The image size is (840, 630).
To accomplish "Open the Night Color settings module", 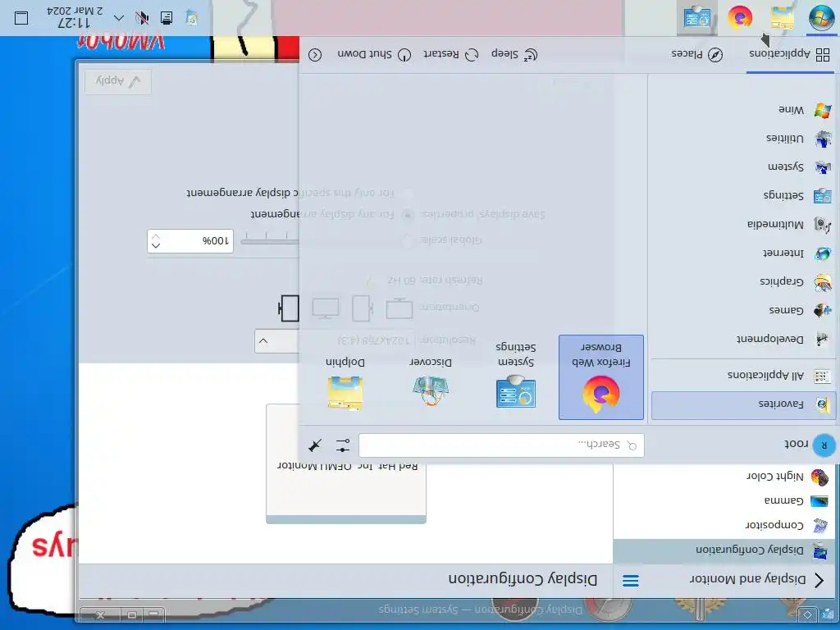I will coord(724,477).
